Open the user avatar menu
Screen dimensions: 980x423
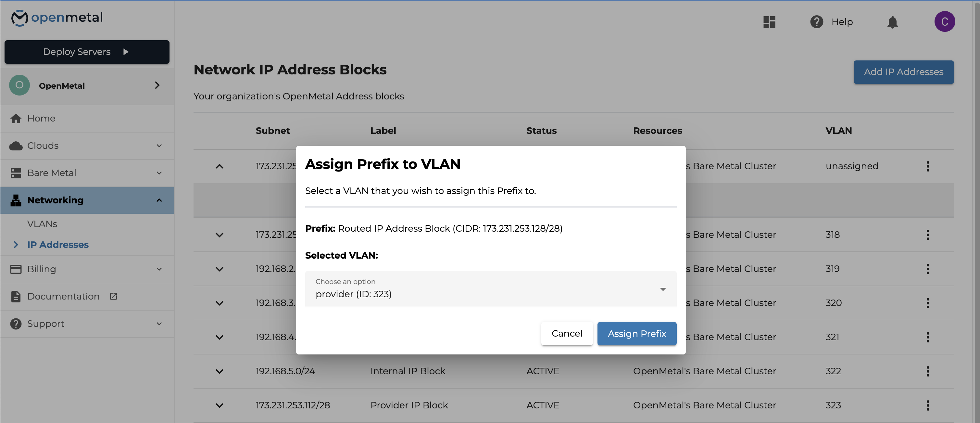click(944, 22)
